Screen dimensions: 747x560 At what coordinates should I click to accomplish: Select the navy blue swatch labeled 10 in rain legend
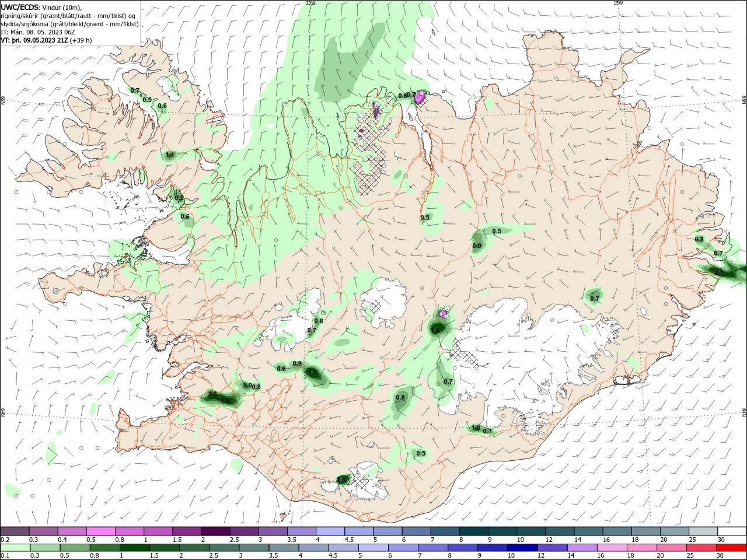pos(522,548)
